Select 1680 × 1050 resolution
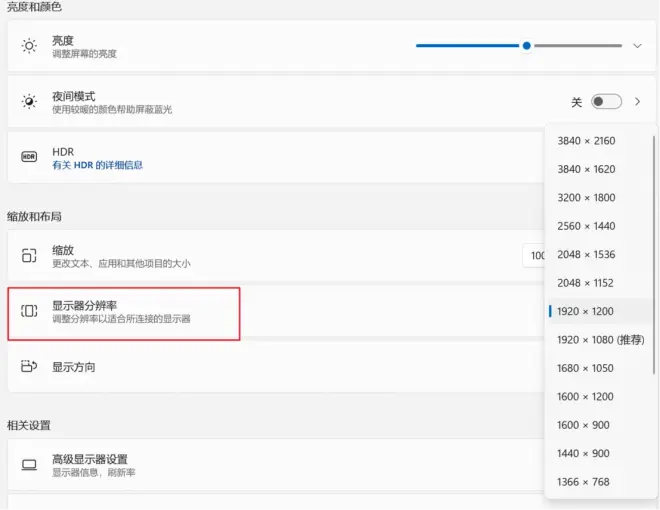660x510 pixels. tap(599, 368)
